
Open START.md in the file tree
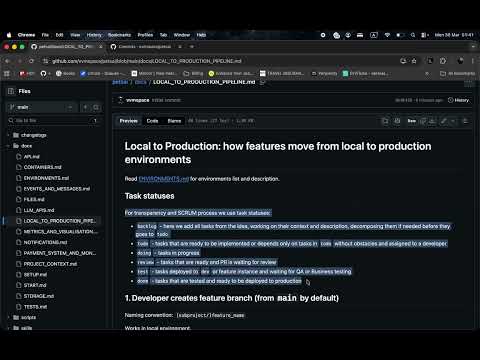pyautogui.click(x=35, y=285)
